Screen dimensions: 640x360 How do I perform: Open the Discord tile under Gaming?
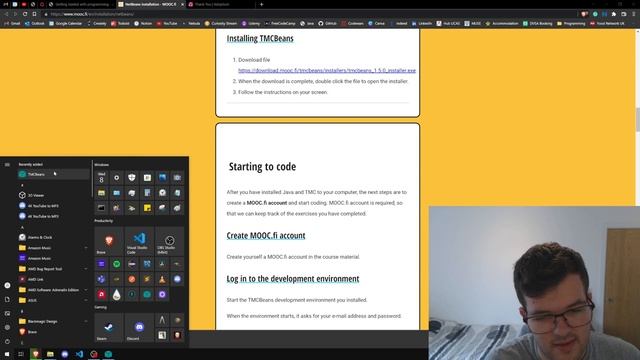coord(139,327)
